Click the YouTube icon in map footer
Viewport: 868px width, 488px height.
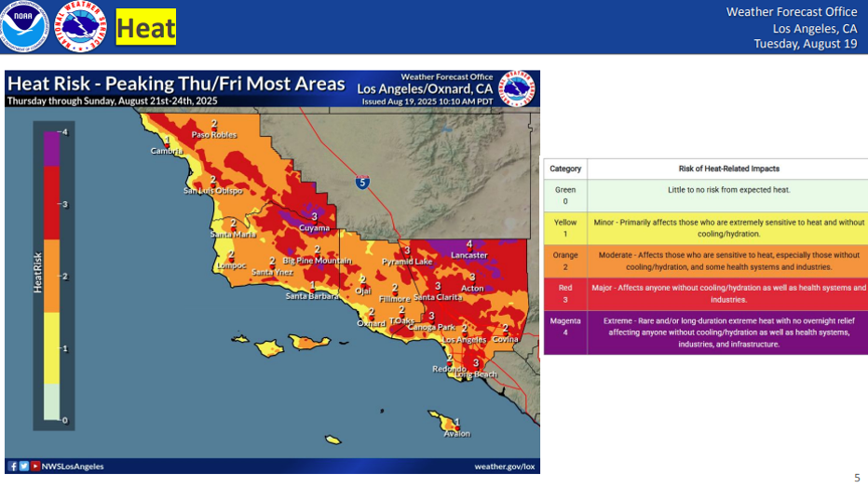coord(34,466)
